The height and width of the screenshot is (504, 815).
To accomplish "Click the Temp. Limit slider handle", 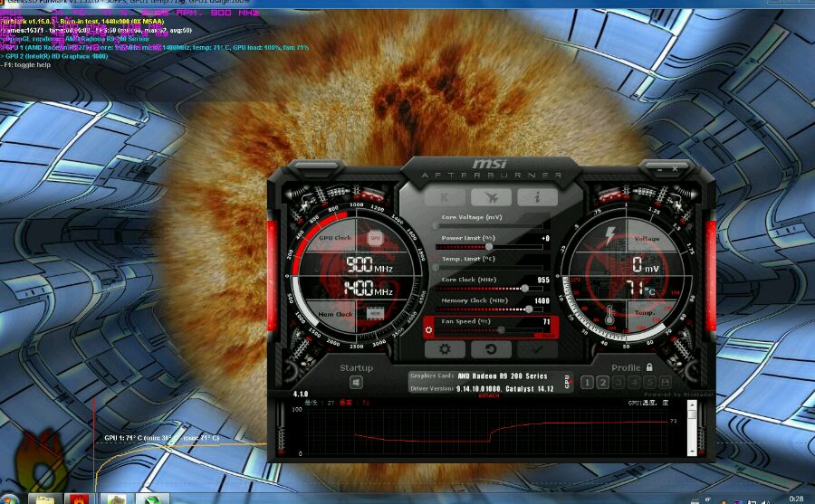I will click(x=436, y=268).
